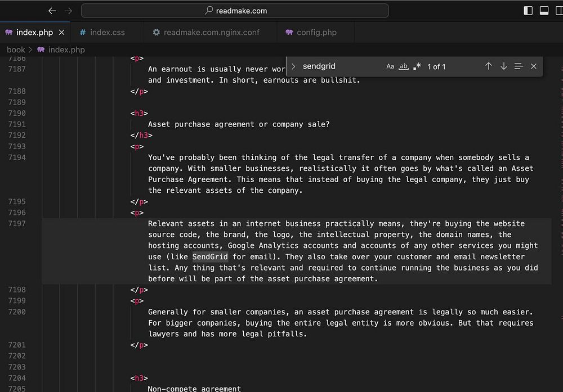Click line number 7204

17,378
